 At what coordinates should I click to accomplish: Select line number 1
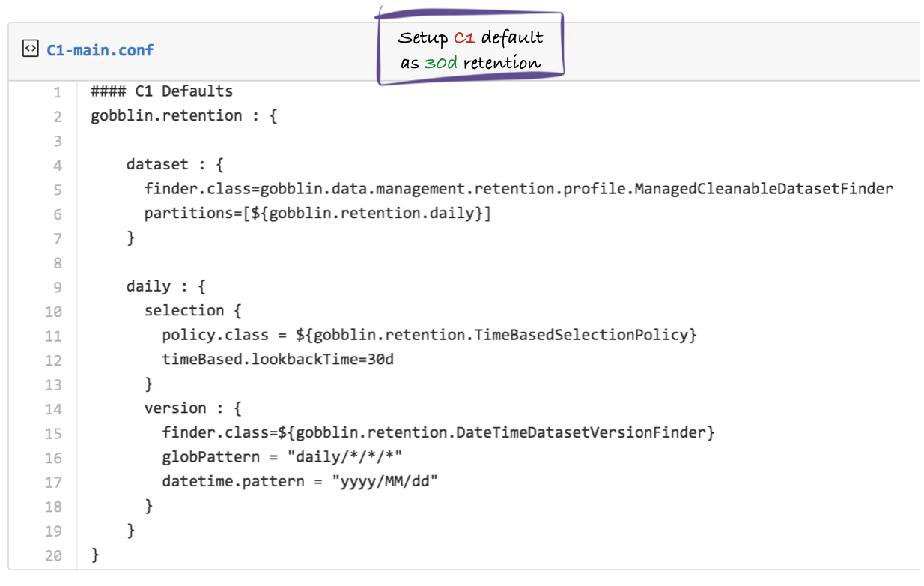(57, 92)
